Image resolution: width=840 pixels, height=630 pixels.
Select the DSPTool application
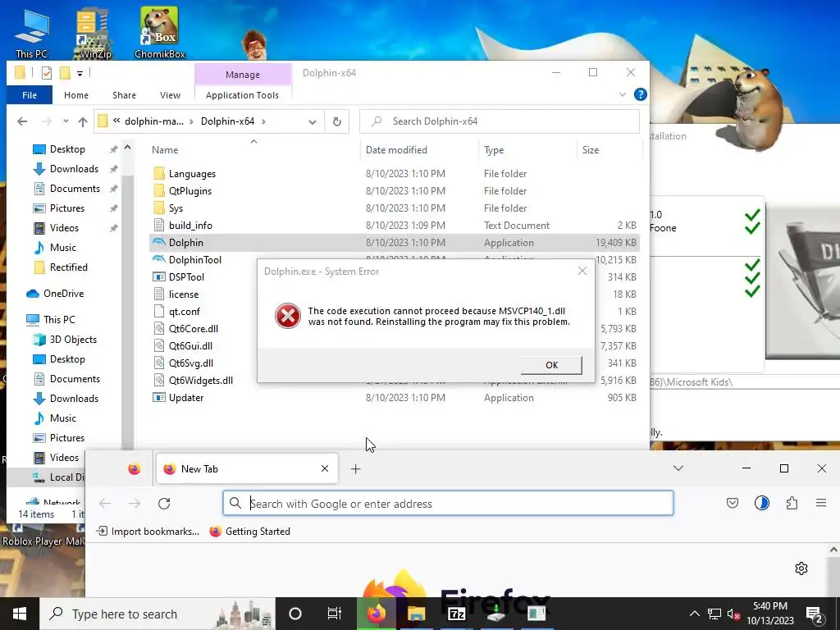(186, 277)
